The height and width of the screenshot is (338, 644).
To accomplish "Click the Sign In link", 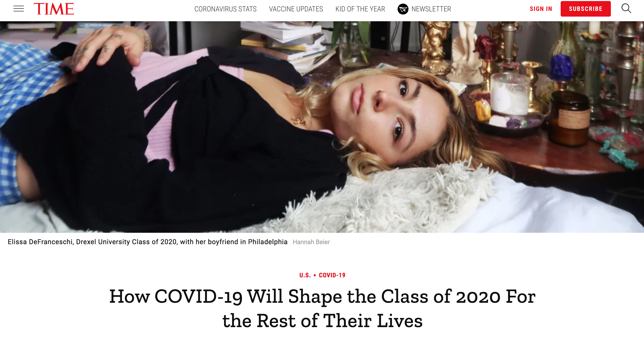I will point(541,9).
